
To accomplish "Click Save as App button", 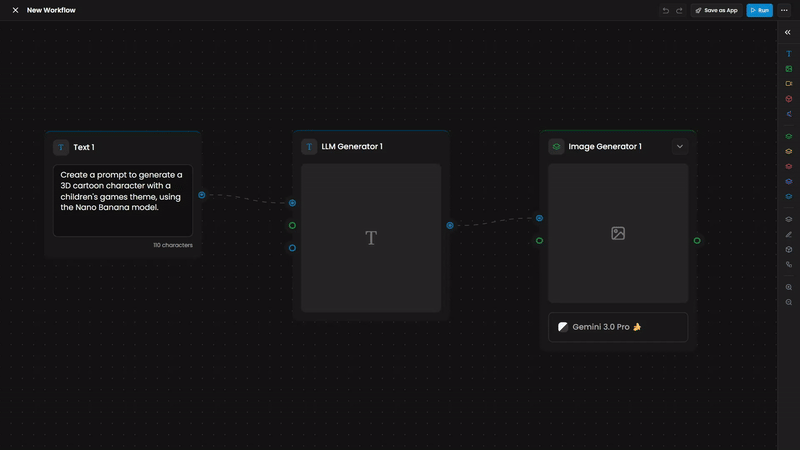I will [x=716, y=10].
